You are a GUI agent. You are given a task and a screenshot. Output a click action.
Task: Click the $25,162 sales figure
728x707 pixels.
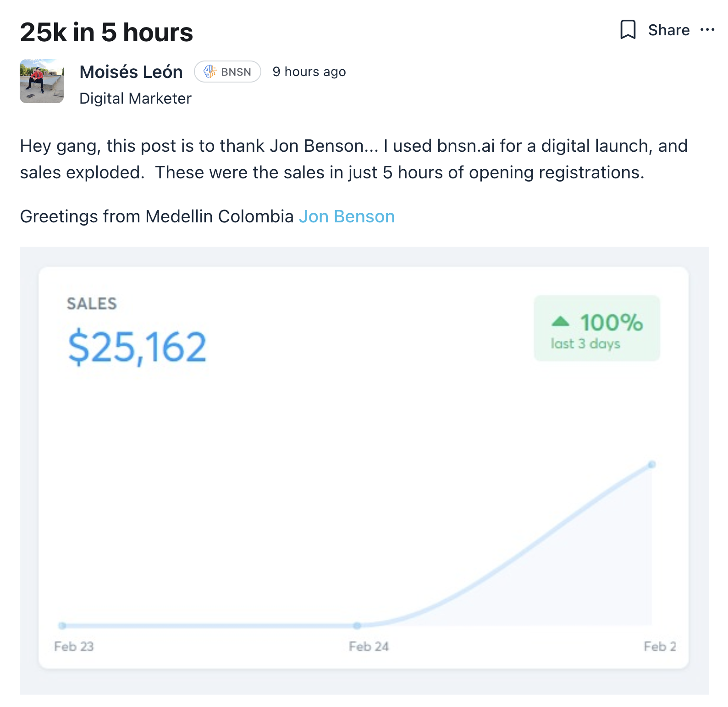coord(137,347)
